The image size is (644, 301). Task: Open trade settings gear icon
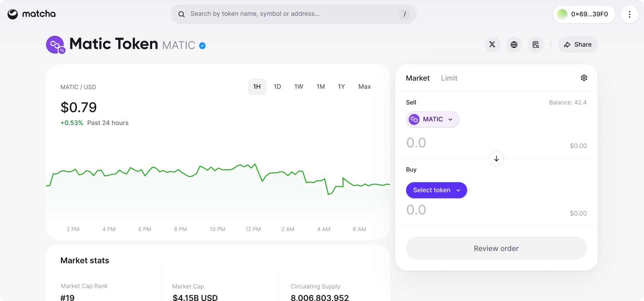[584, 78]
